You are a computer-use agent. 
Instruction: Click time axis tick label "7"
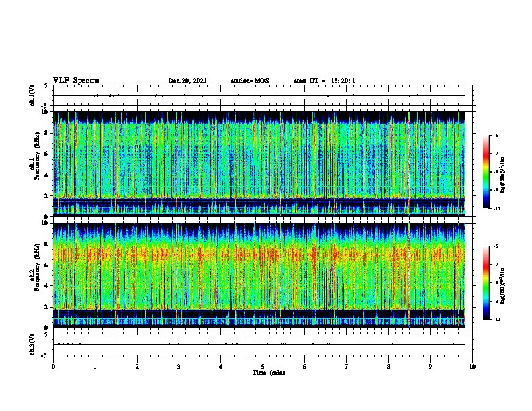pos(347,367)
